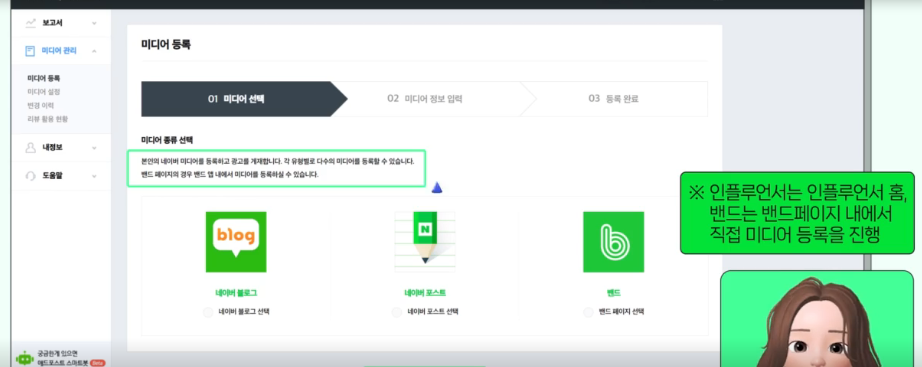Click the green Band logo
This screenshot has height=367, width=922.
click(x=613, y=242)
